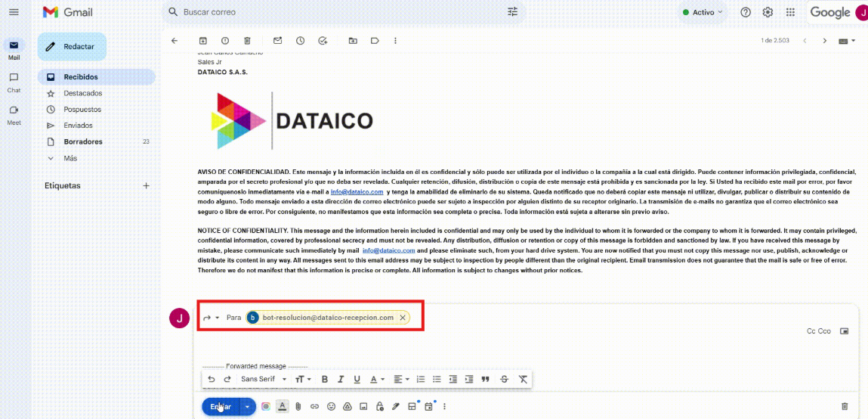Image resolution: width=868 pixels, height=419 pixels.
Task: Toggle quote block formatting
Action: click(x=486, y=379)
